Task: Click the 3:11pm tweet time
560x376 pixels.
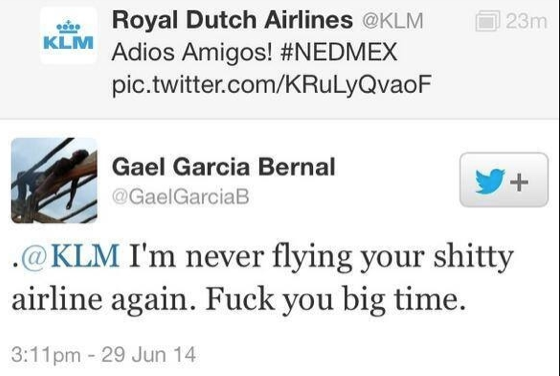Action: [x=46, y=355]
